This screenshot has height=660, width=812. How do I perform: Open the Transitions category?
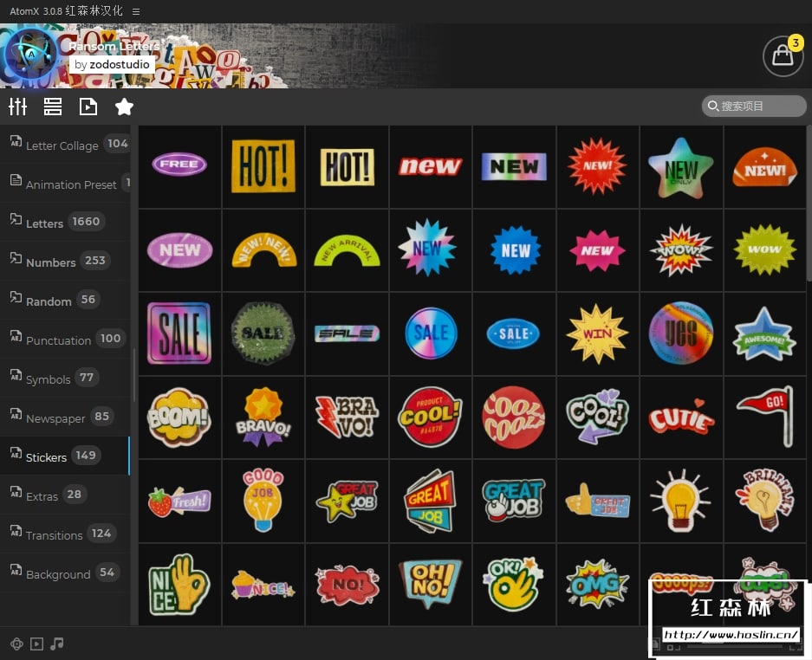point(65,534)
